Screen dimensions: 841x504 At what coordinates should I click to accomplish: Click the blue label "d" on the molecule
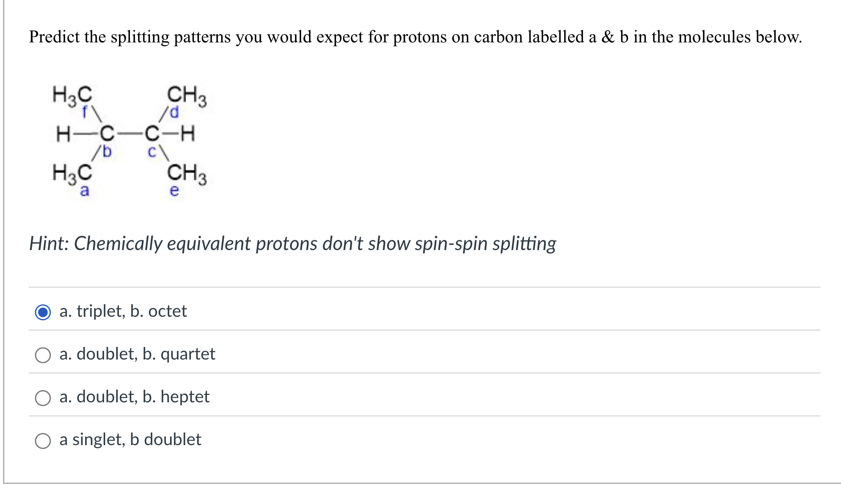[173, 111]
